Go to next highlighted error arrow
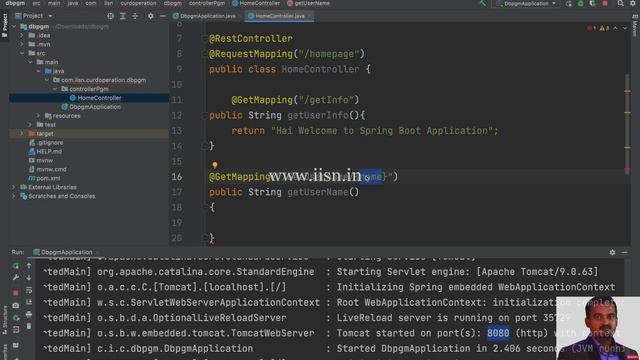The image size is (640, 360). pos(624,28)
